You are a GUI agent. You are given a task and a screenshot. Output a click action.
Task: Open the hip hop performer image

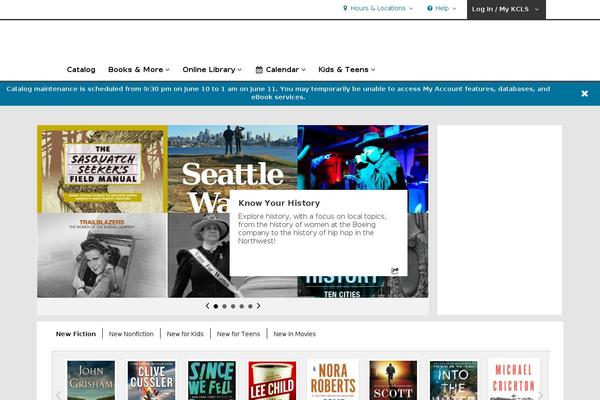click(x=363, y=157)
